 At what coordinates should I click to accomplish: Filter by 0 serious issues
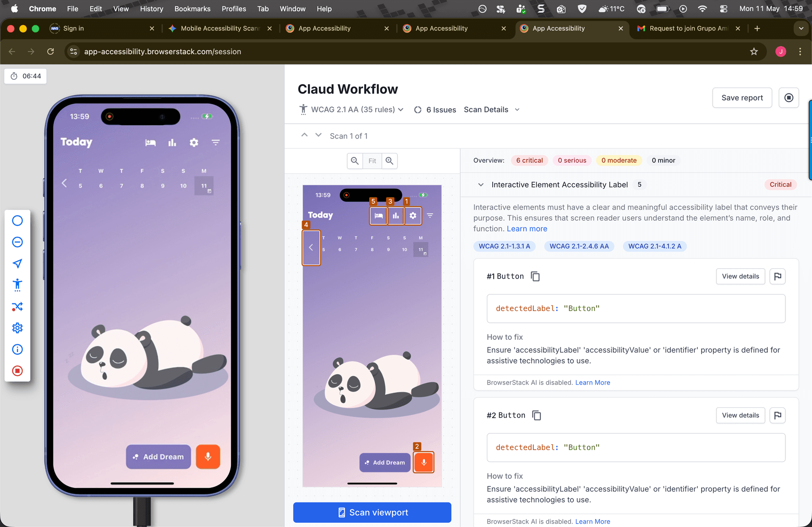[572, 161]
